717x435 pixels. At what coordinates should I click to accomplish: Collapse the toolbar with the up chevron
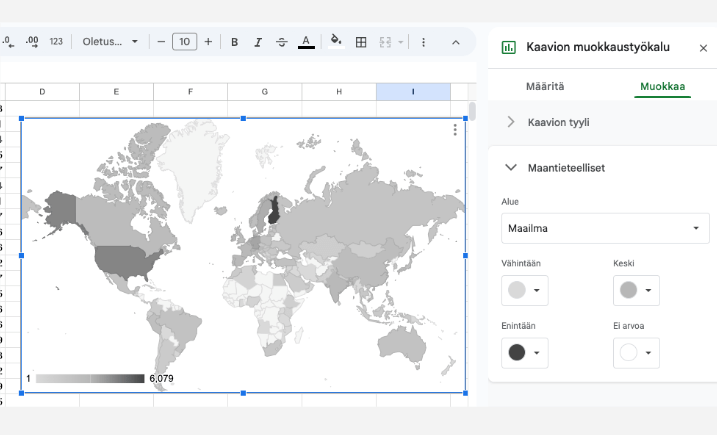tap(456, 42)
